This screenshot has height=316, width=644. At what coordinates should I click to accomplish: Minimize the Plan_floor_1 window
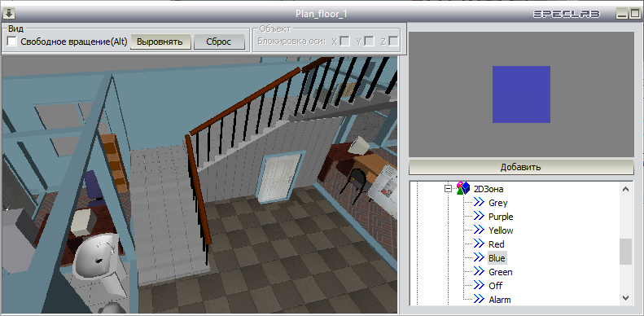click(622, 14)
